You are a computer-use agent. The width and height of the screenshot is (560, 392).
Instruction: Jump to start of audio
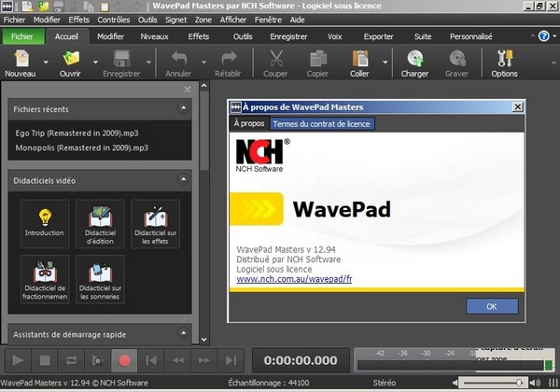tap(151, 360)
